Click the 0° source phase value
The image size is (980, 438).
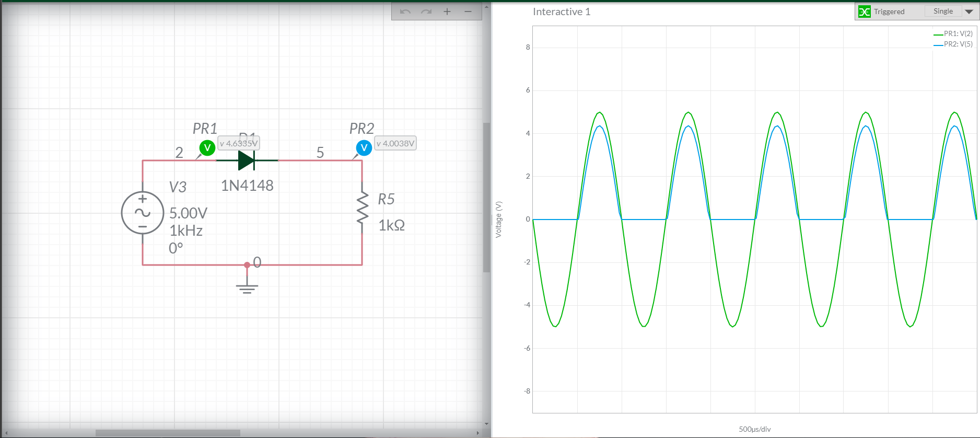tap(176, 248)
